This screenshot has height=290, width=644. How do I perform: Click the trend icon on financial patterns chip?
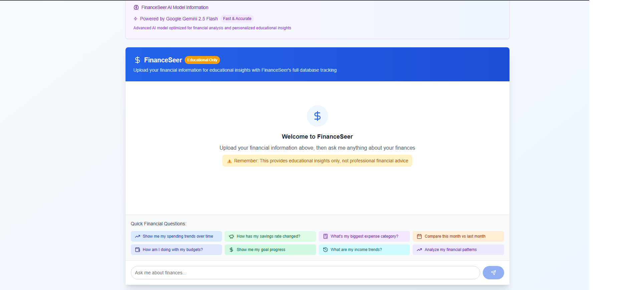(419, 250)
